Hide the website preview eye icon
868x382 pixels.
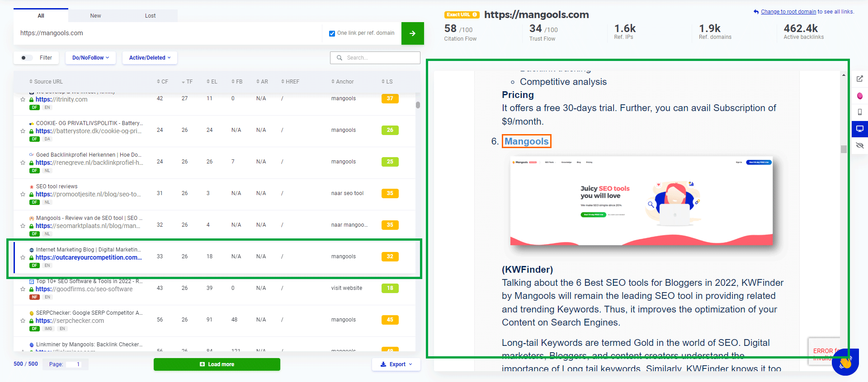point(859,145)
